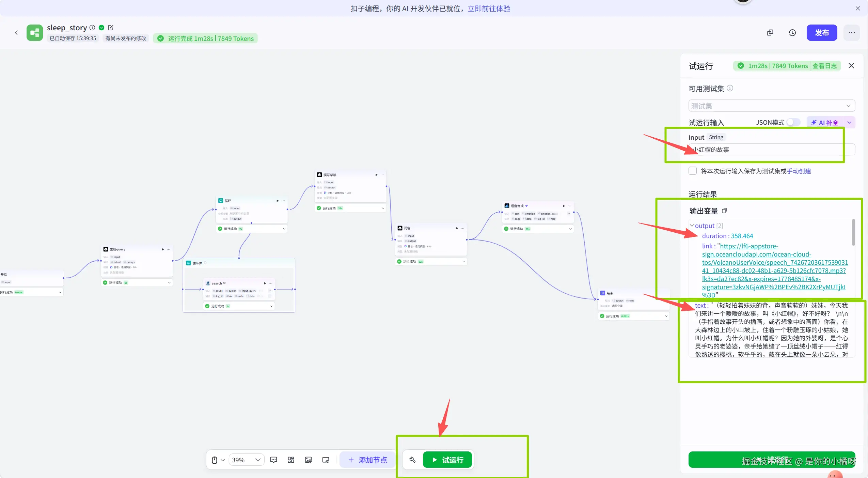Open the 润色 node three-dot menu

coord(462,228)
